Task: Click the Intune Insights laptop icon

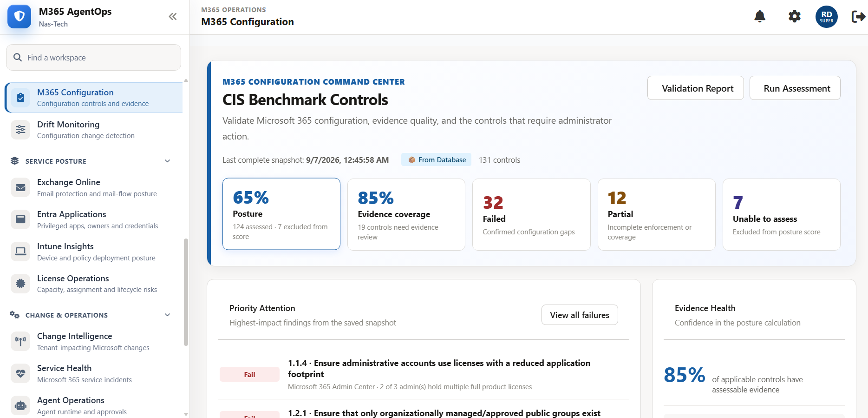Action: (20, 252)
